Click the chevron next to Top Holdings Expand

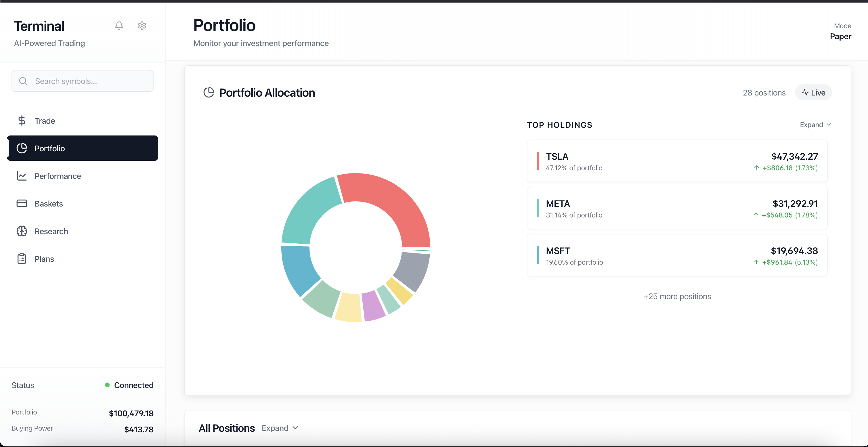point(829,125)
